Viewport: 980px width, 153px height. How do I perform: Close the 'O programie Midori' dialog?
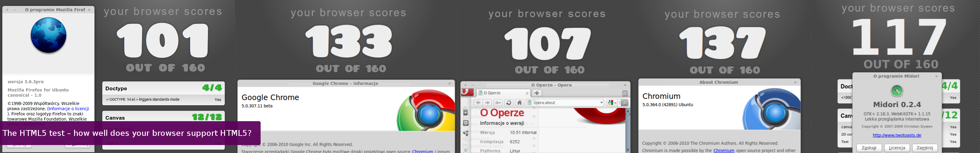936,76
